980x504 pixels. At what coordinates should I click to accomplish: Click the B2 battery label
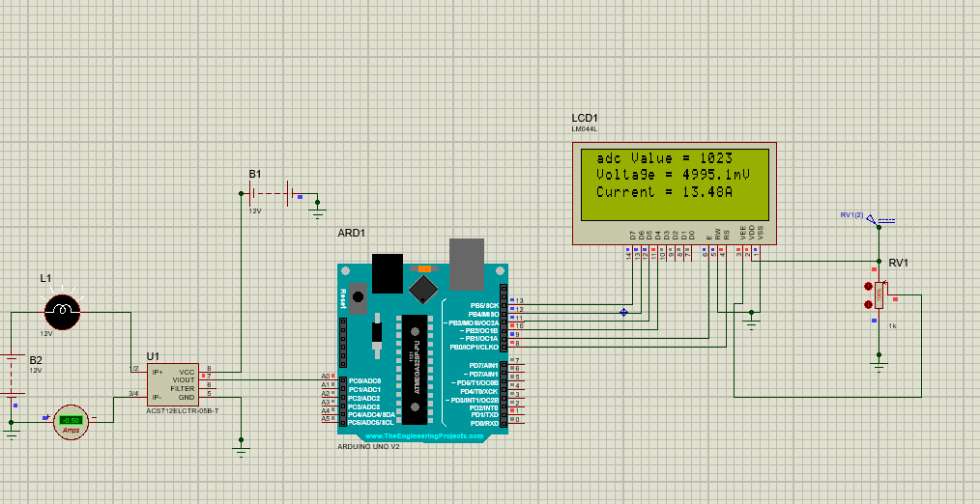pos(37,360)
